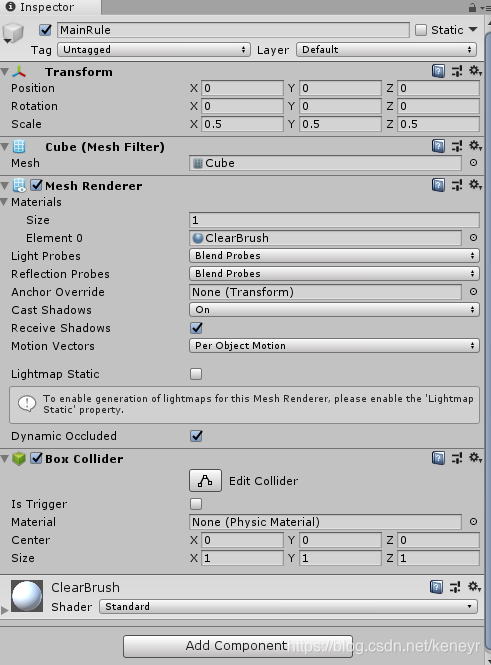Image resolution: width=491 pixels, height=665 pixels.
Task: Open Motion Vectors dropdown
Action: tap(334, 346)
